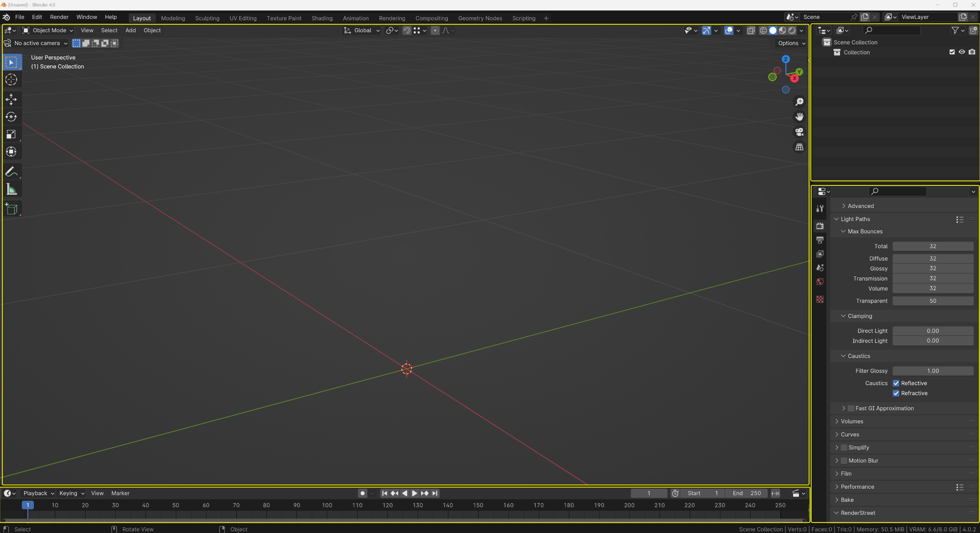This screenshot has width=980, height=533.
Task: Open the Global orientation dropdown
Action: 362,30
